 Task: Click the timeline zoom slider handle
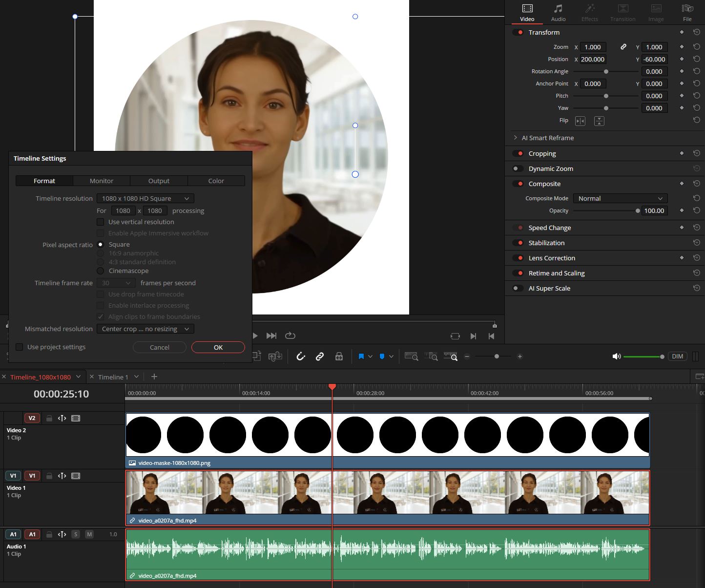496,356
